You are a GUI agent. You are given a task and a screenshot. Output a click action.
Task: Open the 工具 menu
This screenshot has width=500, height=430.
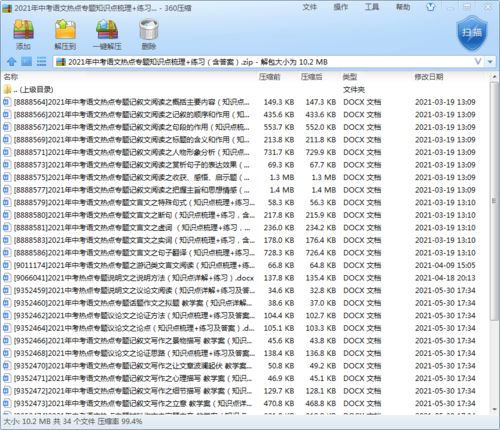tap(372, 7)
